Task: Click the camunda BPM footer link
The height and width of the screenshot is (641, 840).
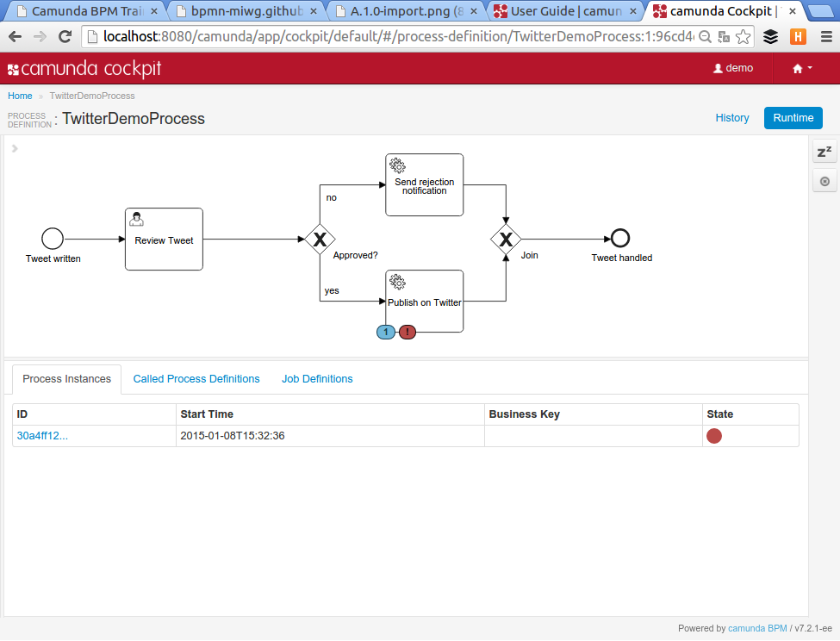Action: coord(757,628)
